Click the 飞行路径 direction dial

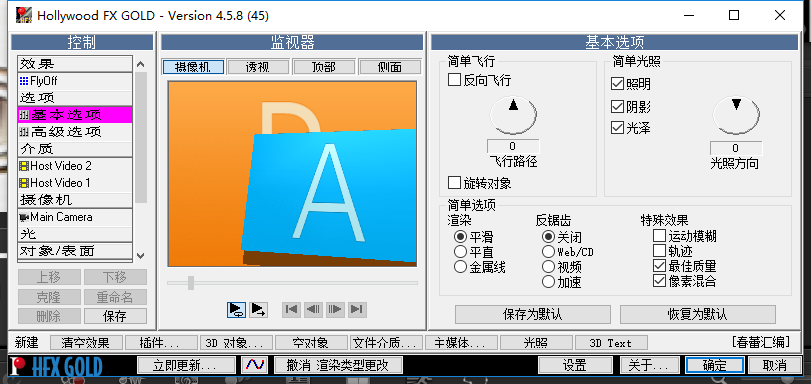[x=513, y=115]
